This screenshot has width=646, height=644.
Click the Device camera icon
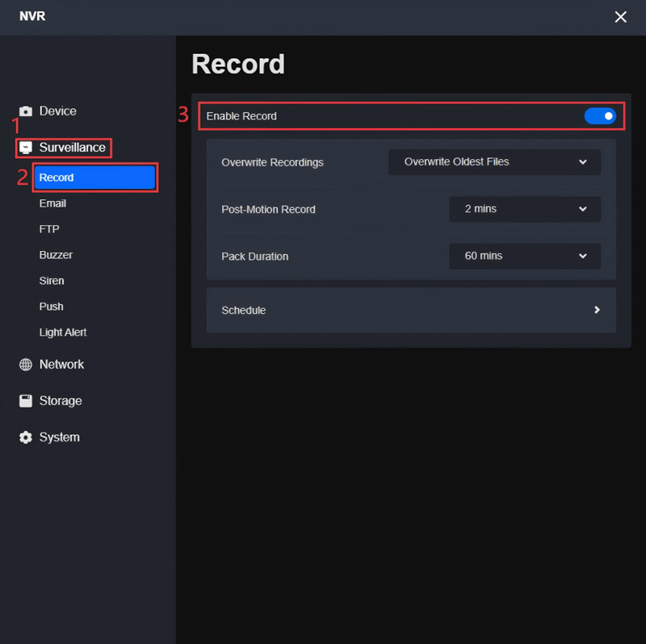click(26, 111)
